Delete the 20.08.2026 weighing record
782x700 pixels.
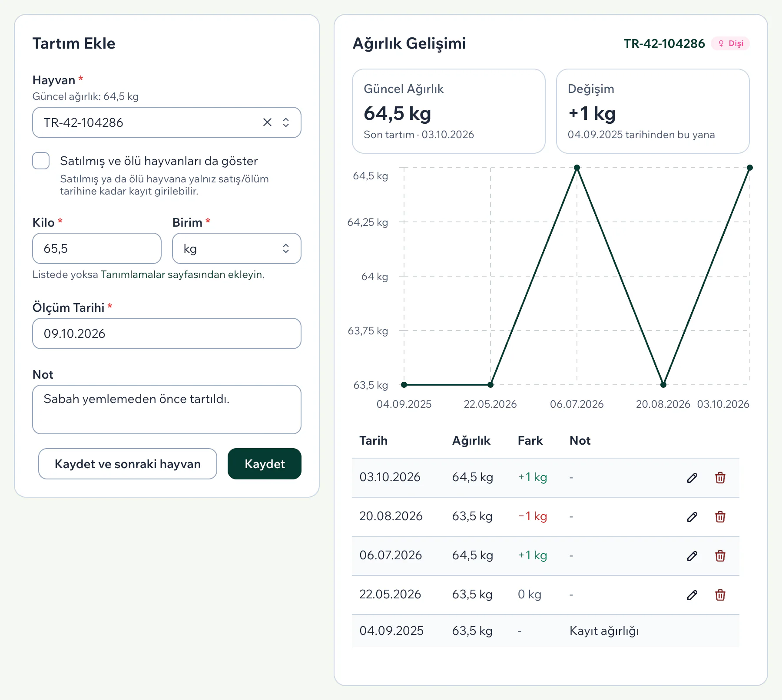[x=720, y=517]
